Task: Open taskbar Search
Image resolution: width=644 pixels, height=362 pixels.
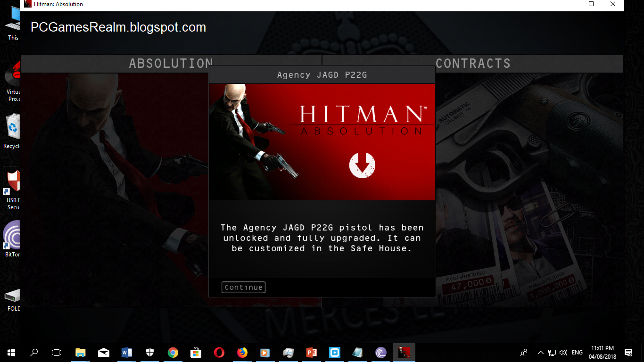Action: (x=34, y=352)
